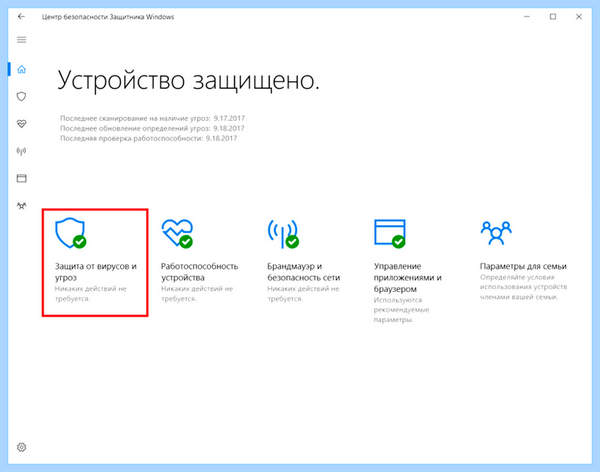Open "Управление приложениями и браузером" link
Image resolution: width=600 pixels, height=472 pixels.
408,277
